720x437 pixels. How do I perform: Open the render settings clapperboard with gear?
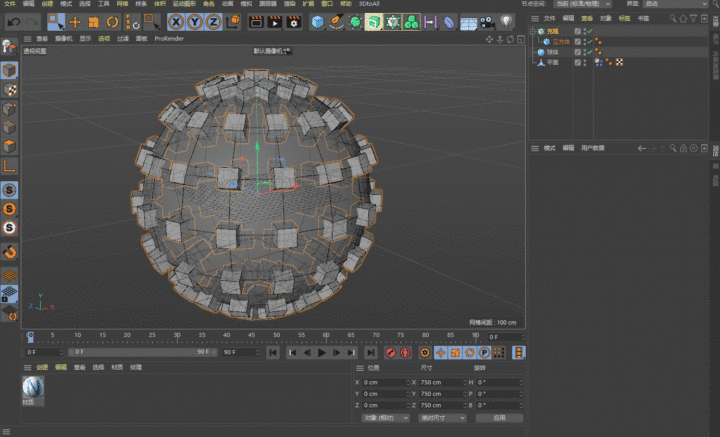tap(292, 21)
